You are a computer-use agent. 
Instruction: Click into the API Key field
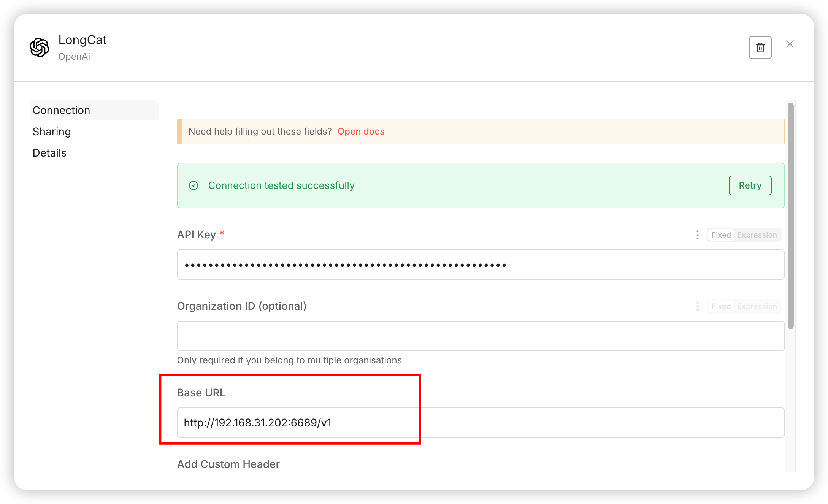(x=481, y=265)
